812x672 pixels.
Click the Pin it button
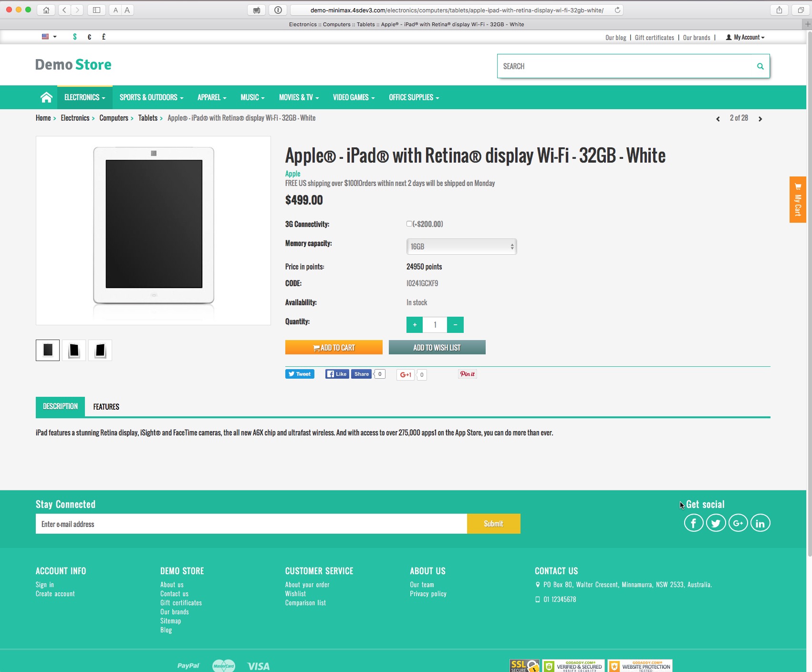pos(467,374)
